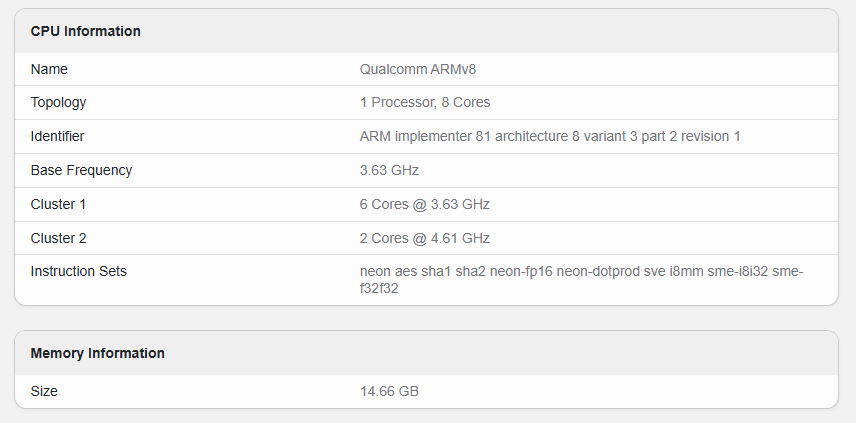Click the Cluster 2 row label
The width and height of the screenshot is (856, 423).
click(59, 238)
